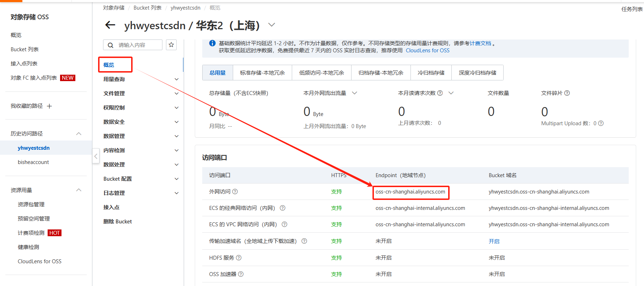
Task: Click the 计费文档 link in the notice
Action: click(481, 43)
